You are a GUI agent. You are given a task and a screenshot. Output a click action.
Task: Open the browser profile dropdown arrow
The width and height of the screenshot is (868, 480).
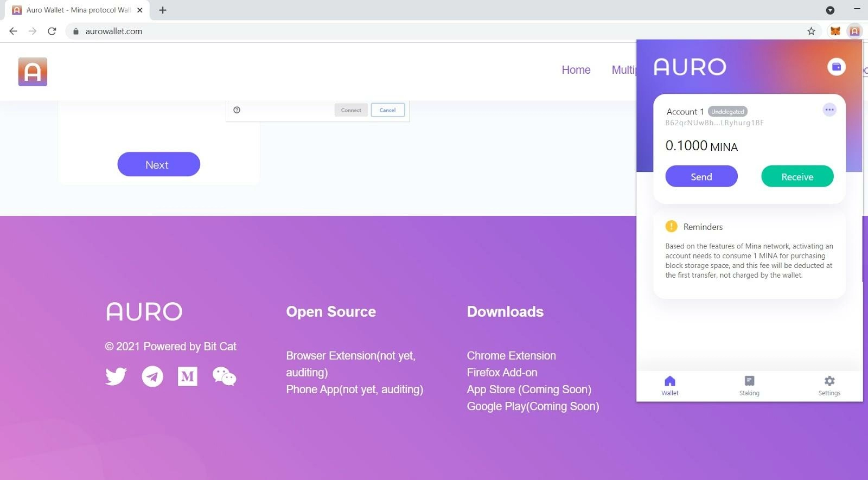click(x=830, y=10)
